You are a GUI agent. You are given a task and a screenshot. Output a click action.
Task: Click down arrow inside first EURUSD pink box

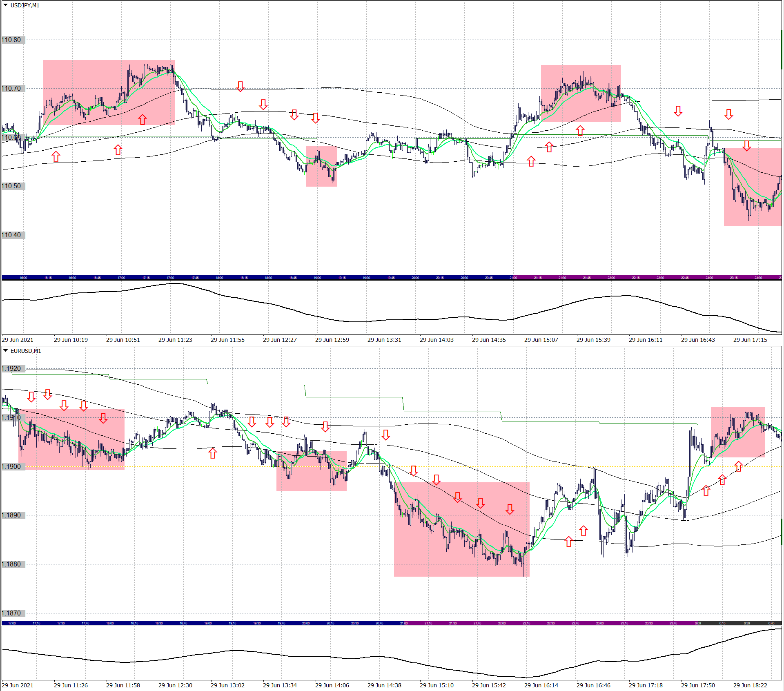tap(103, 418)
